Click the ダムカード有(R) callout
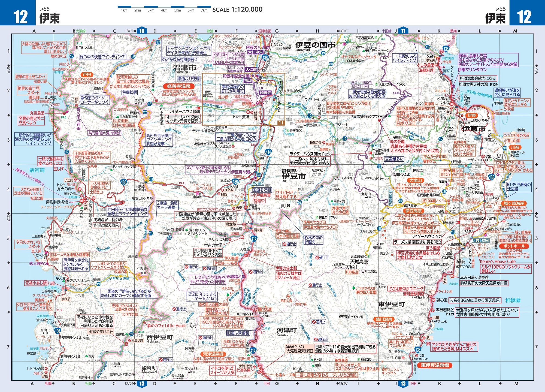The width and height of the screenshot is (545, 392). [x=435, y=156]
